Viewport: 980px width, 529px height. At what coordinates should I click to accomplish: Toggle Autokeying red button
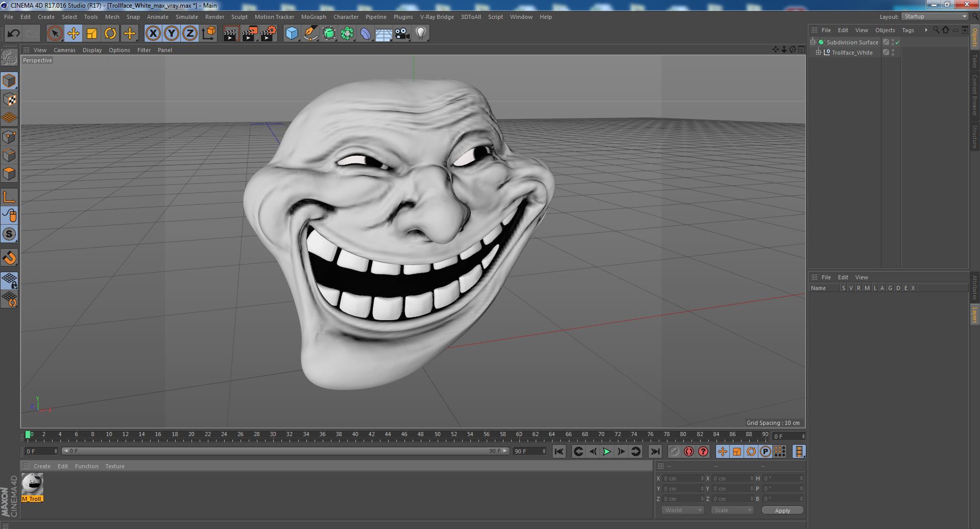pos(689,451)
